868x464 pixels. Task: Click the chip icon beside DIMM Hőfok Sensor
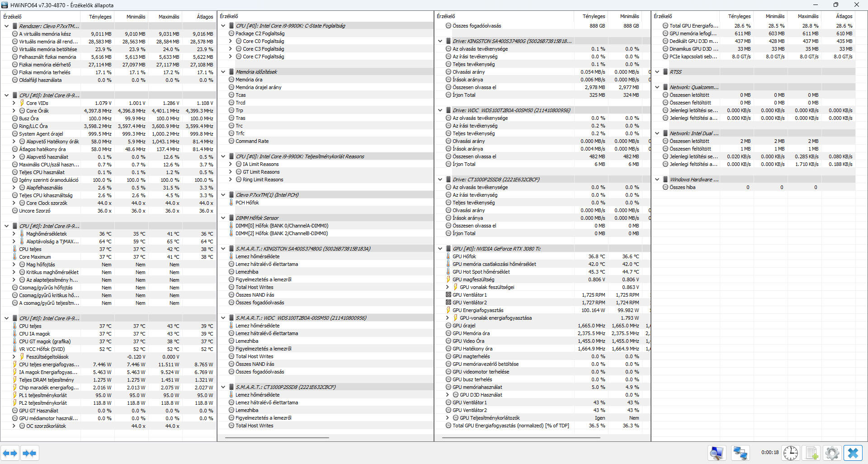pos(231,218)
